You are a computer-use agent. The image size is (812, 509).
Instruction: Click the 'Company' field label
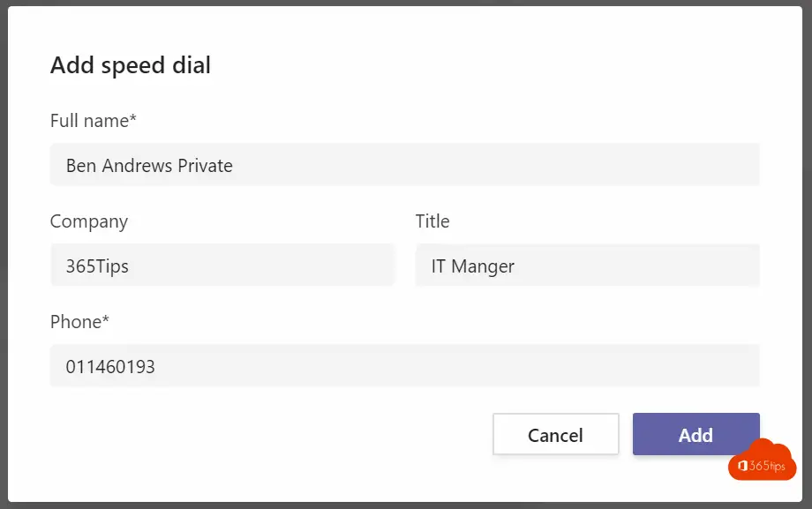pos(89,221)
